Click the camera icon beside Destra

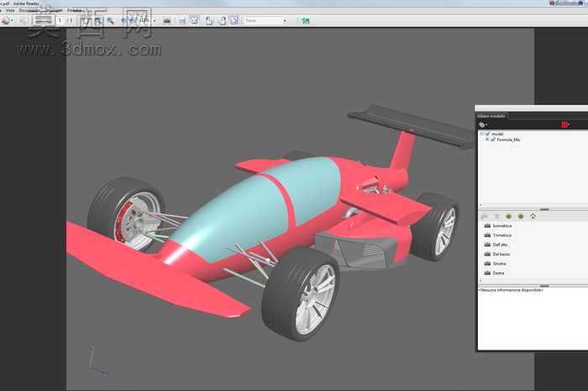point(487,272)
